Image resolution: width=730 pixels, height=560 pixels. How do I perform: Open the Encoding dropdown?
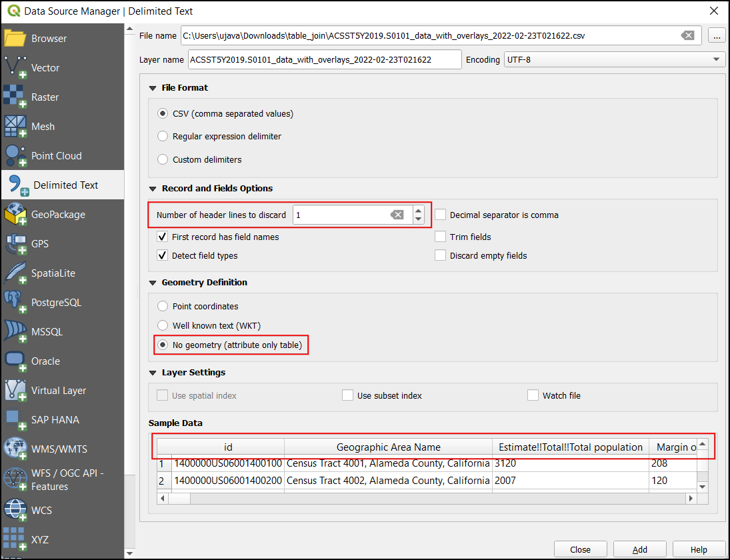point(614,59)
